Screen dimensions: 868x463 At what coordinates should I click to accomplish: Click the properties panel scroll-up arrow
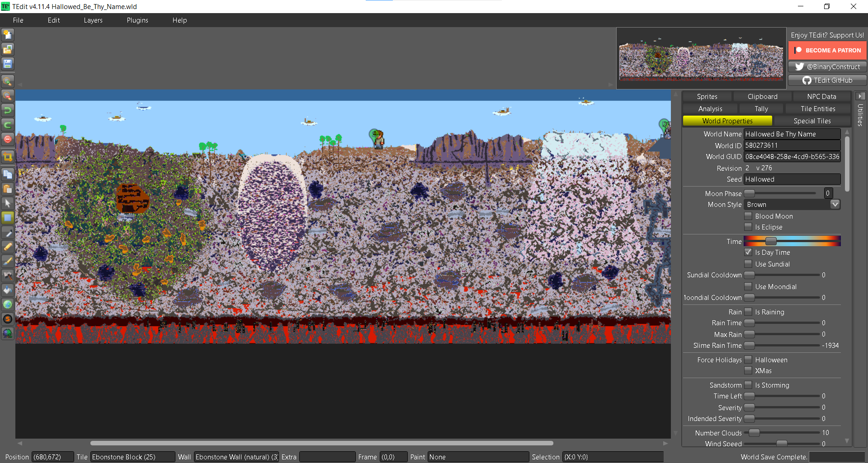[847, 131]
